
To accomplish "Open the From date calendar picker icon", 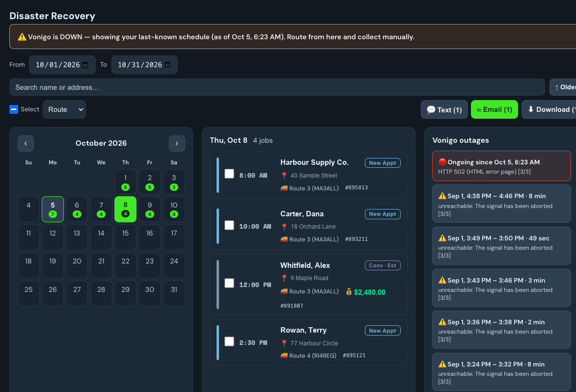I will tap(85, 65).
